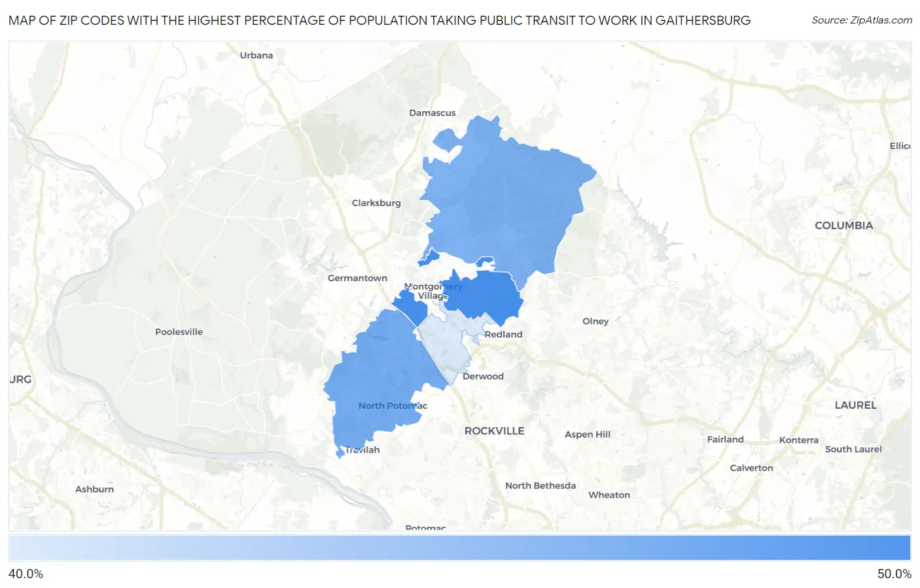Screen dimensions: 920x588
Task: Click the Poolesville map label
Action: (x=179, y=332)
